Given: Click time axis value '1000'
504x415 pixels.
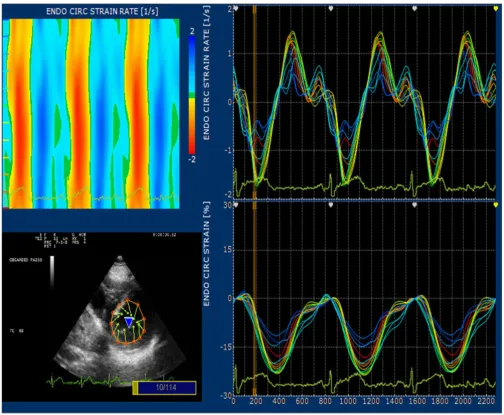Looking at the screenshot, I should tap(348, 401).
